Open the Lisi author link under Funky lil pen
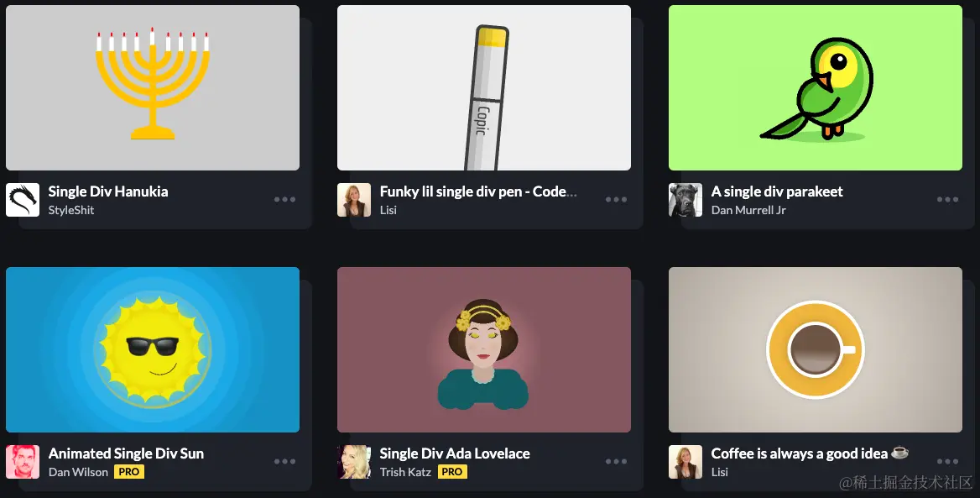The image size is (980, 498). coord(388,210)
